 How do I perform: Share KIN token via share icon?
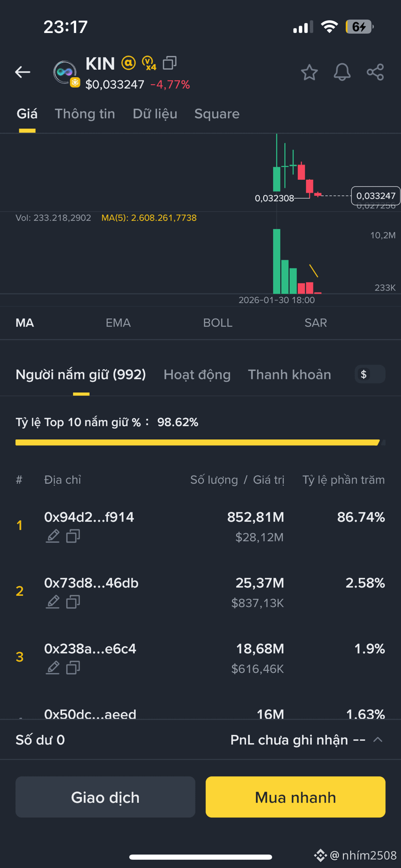tap(375, 72)
